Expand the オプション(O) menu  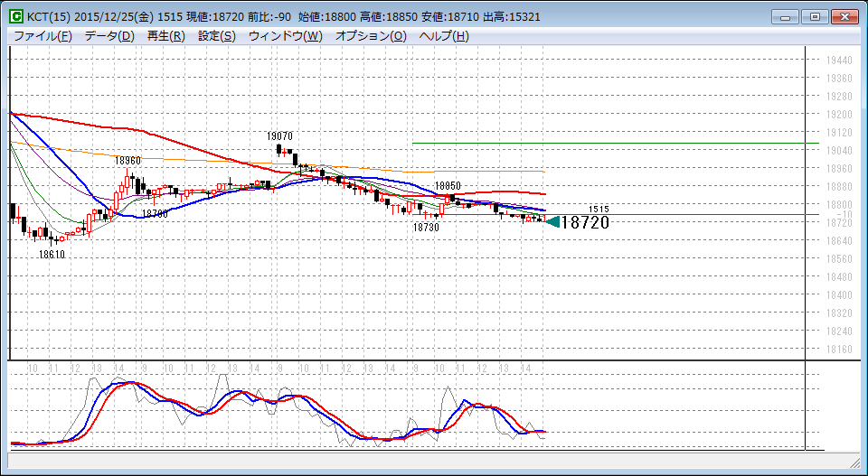click(x=371, y=36)
